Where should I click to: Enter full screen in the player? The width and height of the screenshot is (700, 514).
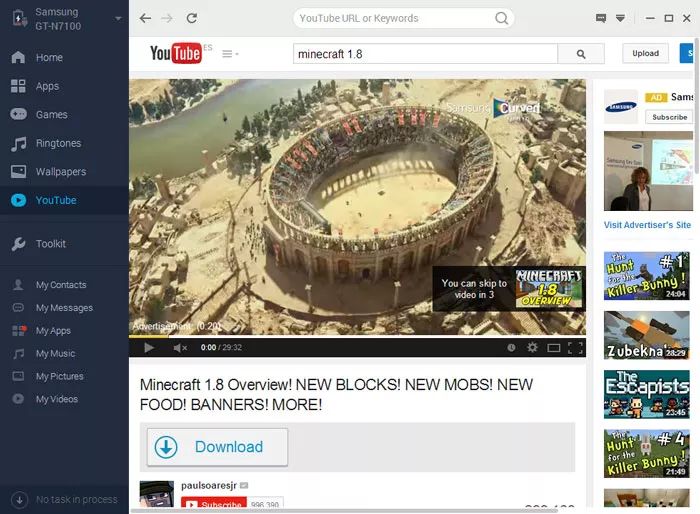pyautogui.click(x=575, y=347)
